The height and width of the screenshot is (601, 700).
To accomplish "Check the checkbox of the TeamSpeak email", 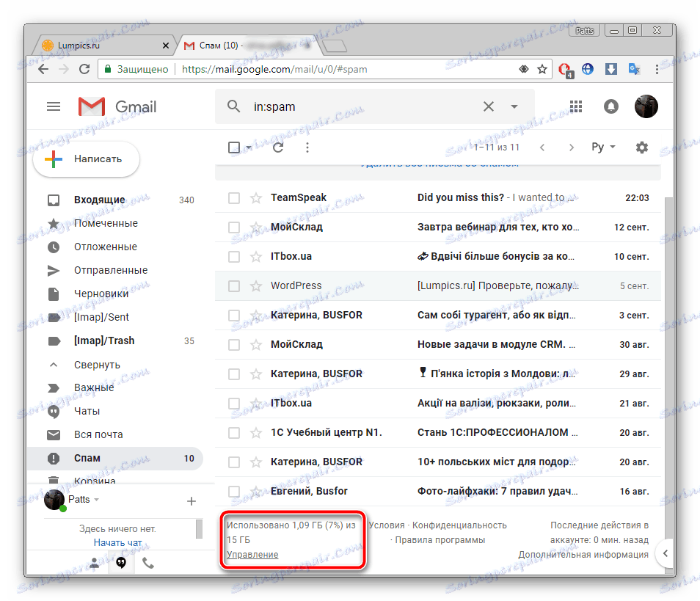I will coord(233,197).
